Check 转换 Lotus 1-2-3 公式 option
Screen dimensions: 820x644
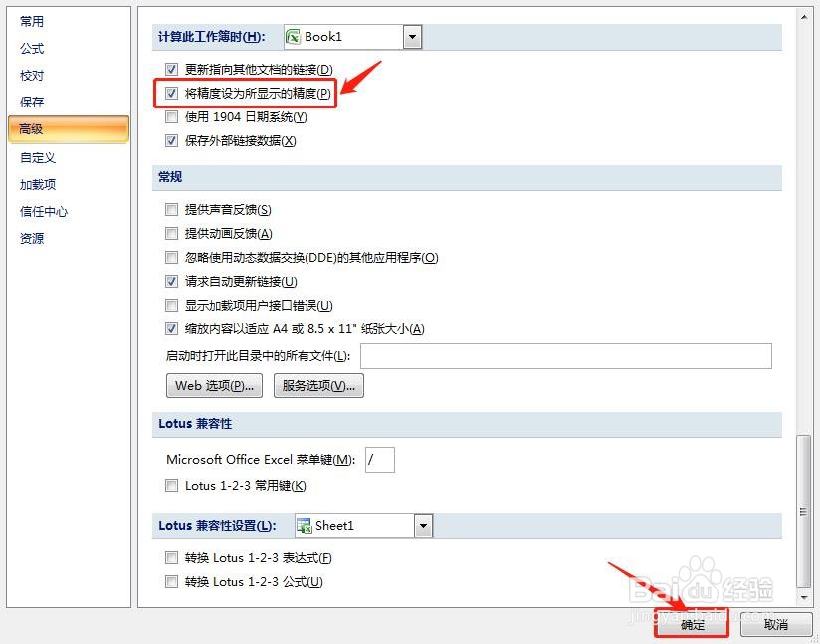click(x=171, y=581)
